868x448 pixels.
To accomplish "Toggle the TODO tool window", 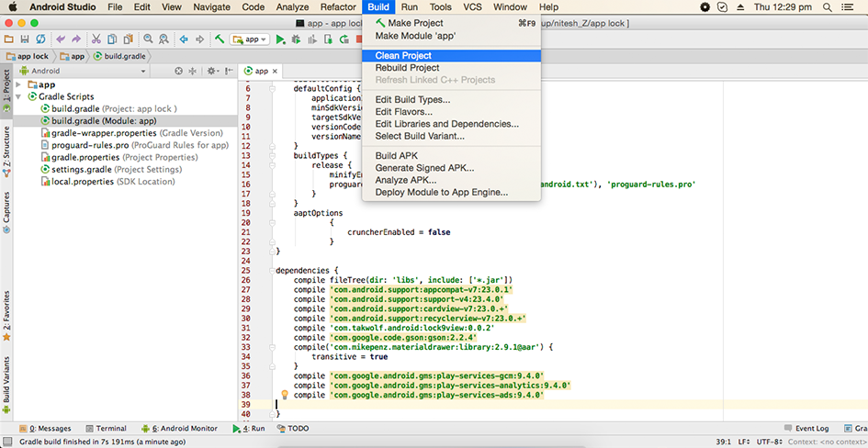I will tap(292, 428).
